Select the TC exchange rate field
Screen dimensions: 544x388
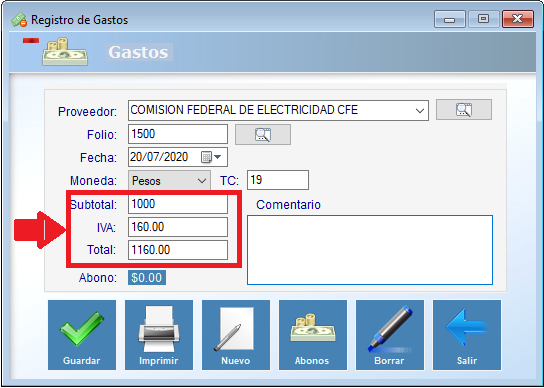pos(278,180)
